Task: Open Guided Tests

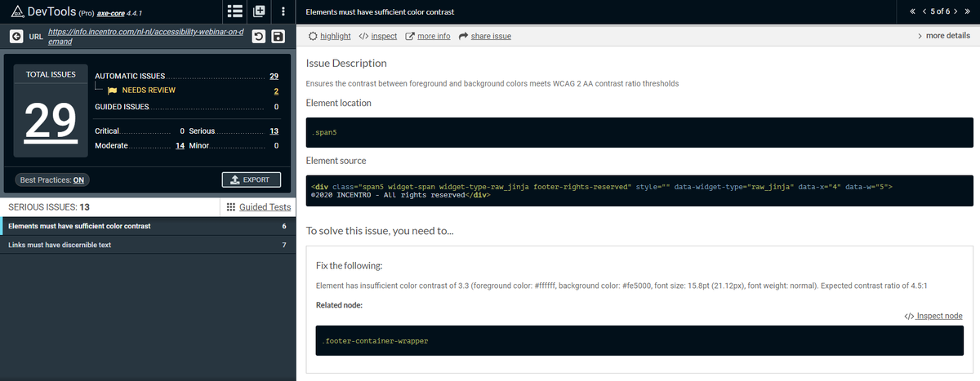Action: pos(258,207)
